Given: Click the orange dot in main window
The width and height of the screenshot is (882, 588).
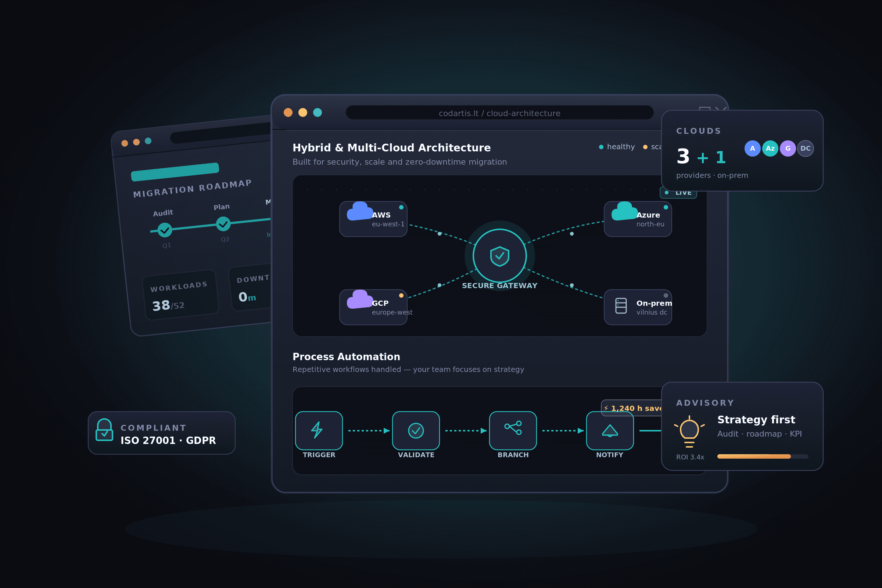Looking at the screenshot, I should click(x=288, y=112).
